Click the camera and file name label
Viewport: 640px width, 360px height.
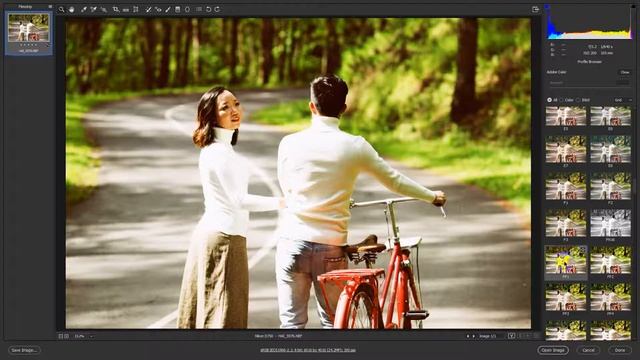[x=278, y=336]
